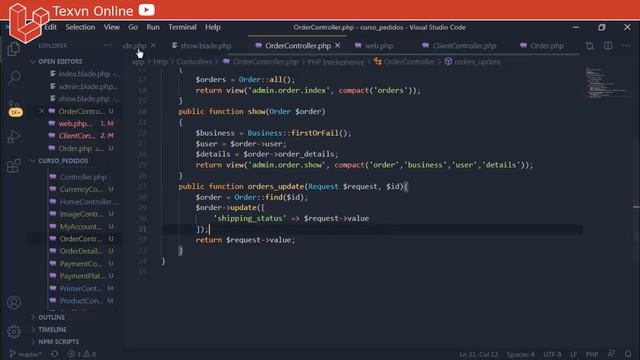The height and width of the screenshot is (360, 640).
Task: Open the View menu
Action: coord(111,27)
